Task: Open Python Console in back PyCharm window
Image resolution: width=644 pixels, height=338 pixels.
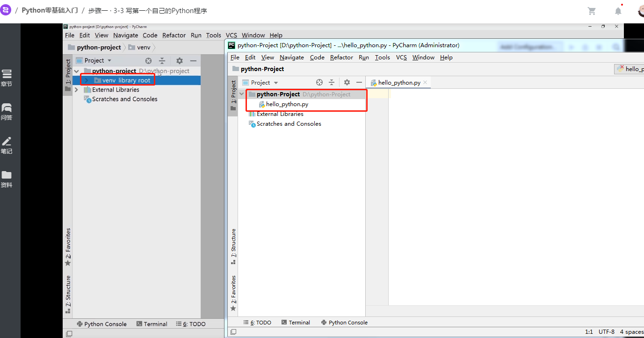Action: pos(101,324)
